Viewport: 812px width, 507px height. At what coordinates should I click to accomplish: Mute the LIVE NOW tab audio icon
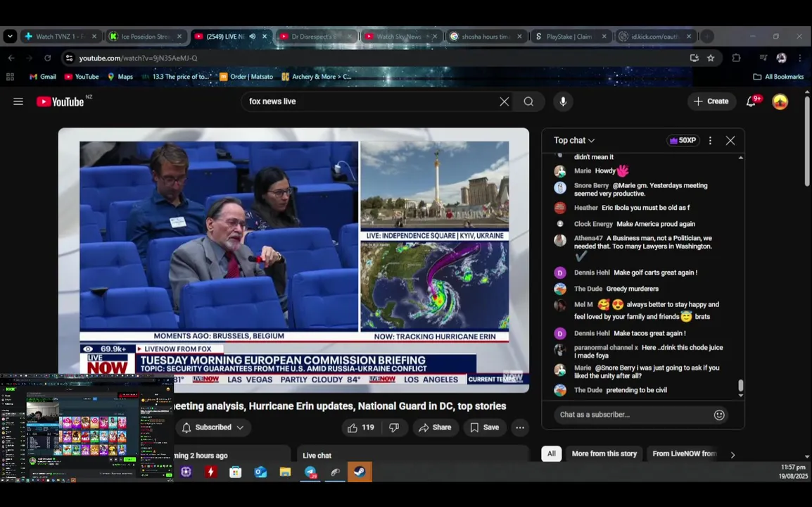[252, 37]
